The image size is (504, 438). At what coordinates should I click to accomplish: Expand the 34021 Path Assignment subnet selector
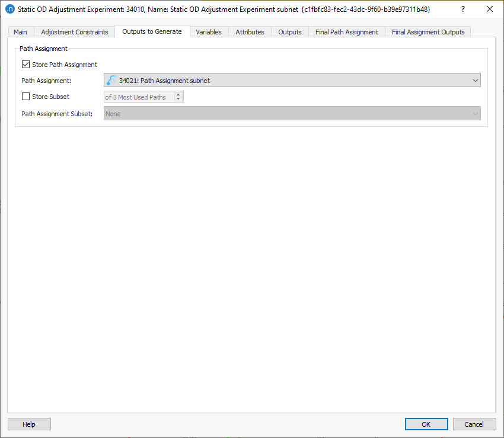pyautogui.click(x=474, y=80)
